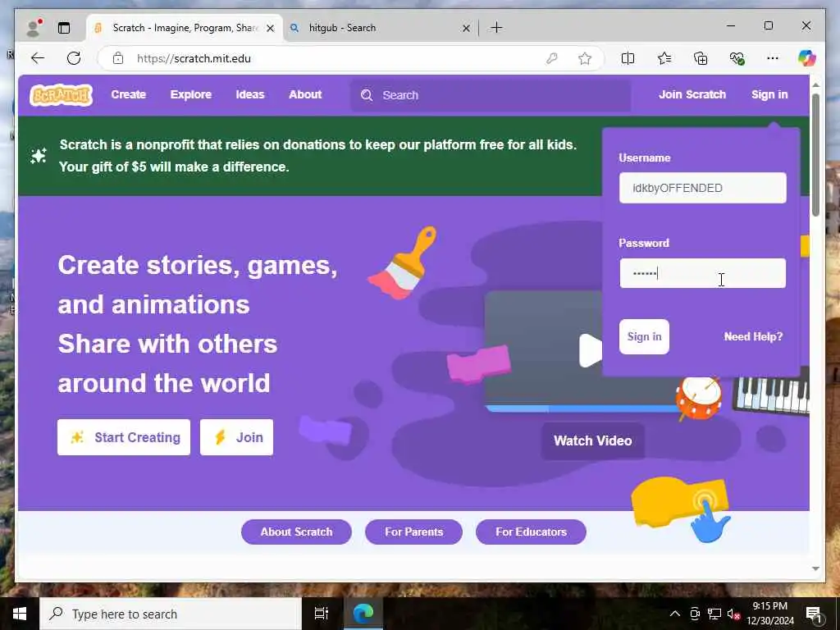The width and height of the screenshot is (840, 630).
Task: Add this page to favorites star
Action: coord(584,58)
